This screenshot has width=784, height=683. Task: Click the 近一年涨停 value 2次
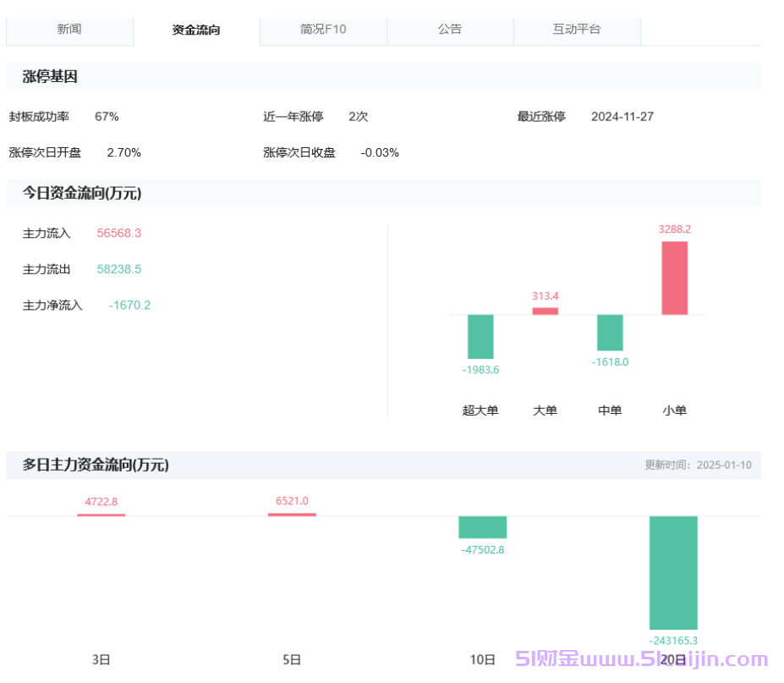pos(358,117)
